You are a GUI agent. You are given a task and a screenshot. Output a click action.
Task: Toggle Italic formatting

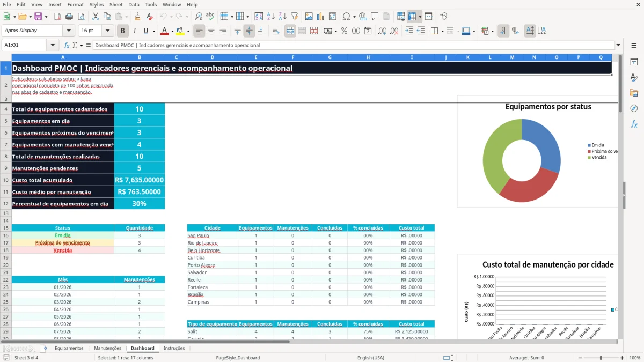[135, 31]
